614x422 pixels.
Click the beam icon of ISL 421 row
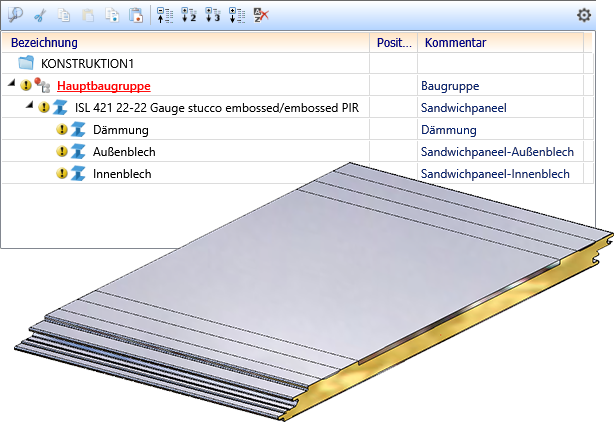point(60,107)
